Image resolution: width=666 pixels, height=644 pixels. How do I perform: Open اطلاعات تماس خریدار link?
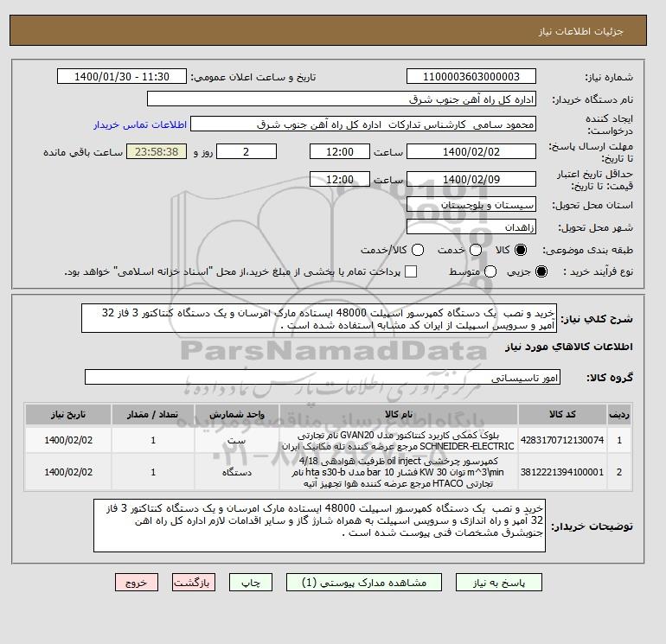[140, 124]
